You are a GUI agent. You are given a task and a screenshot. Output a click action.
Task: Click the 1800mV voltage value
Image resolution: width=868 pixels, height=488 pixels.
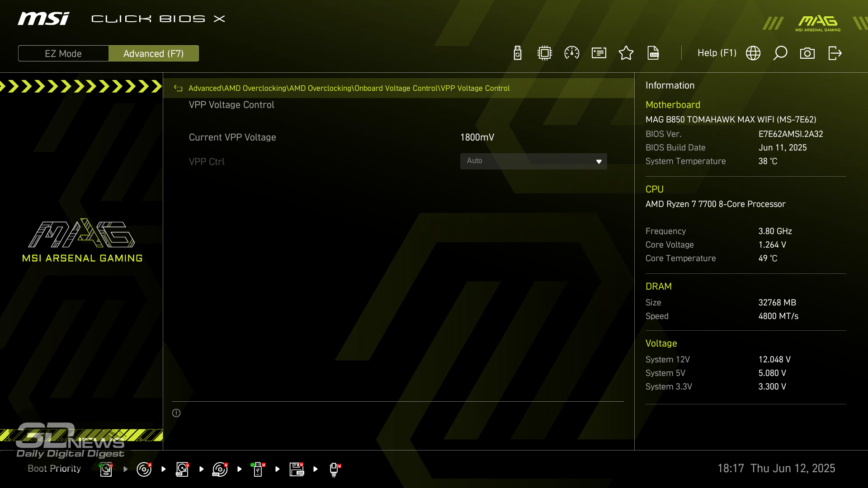tap(477, 137)
